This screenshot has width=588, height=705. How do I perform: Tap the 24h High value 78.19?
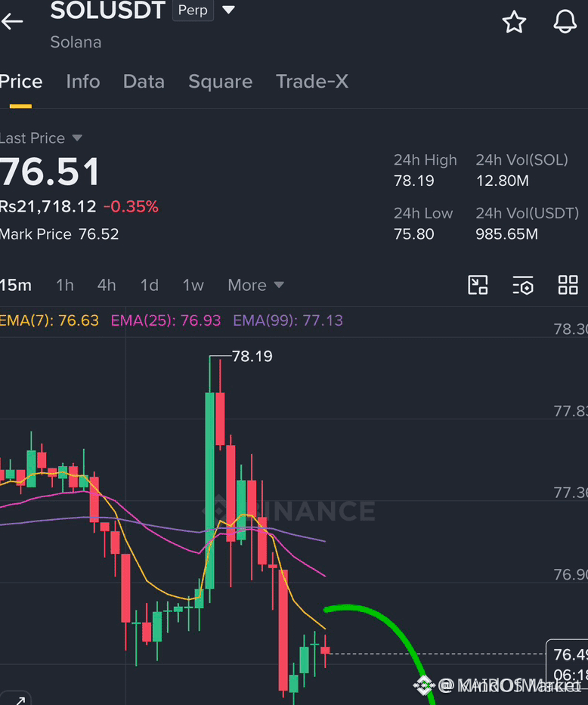(x=414, y=181)
